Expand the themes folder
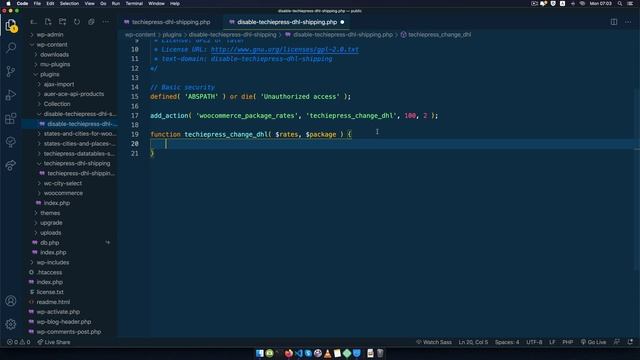 [50, 213]
